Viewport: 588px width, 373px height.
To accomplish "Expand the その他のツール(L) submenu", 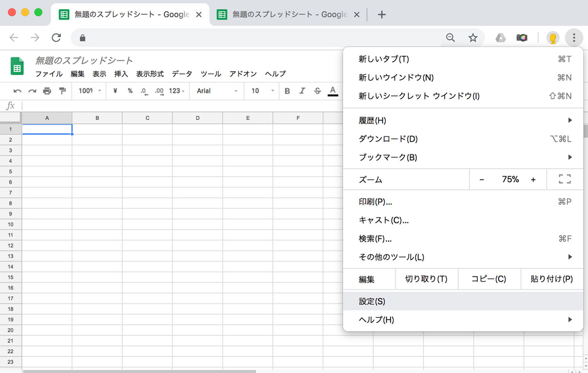I will [463, 257].
